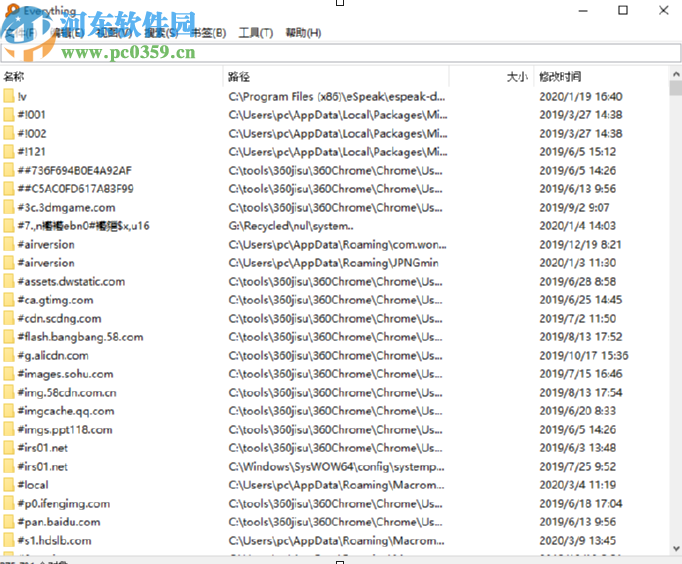Select the #!001 entry name

pos(31,115)
